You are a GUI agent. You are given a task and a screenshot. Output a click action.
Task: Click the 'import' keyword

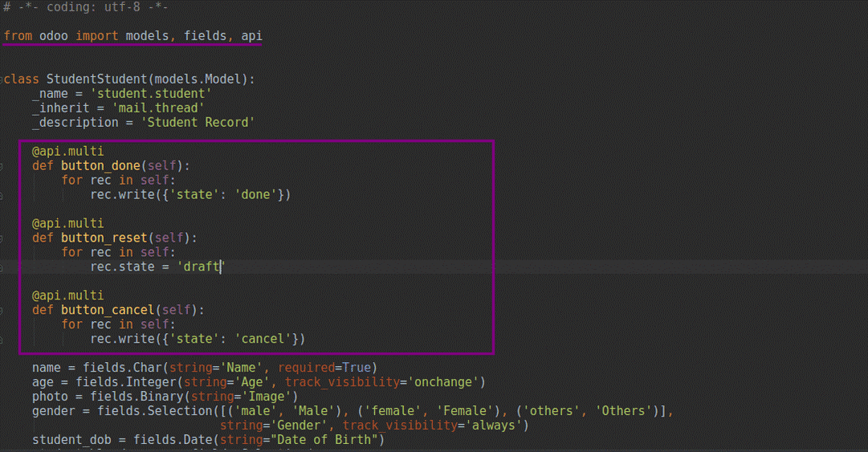97,36
